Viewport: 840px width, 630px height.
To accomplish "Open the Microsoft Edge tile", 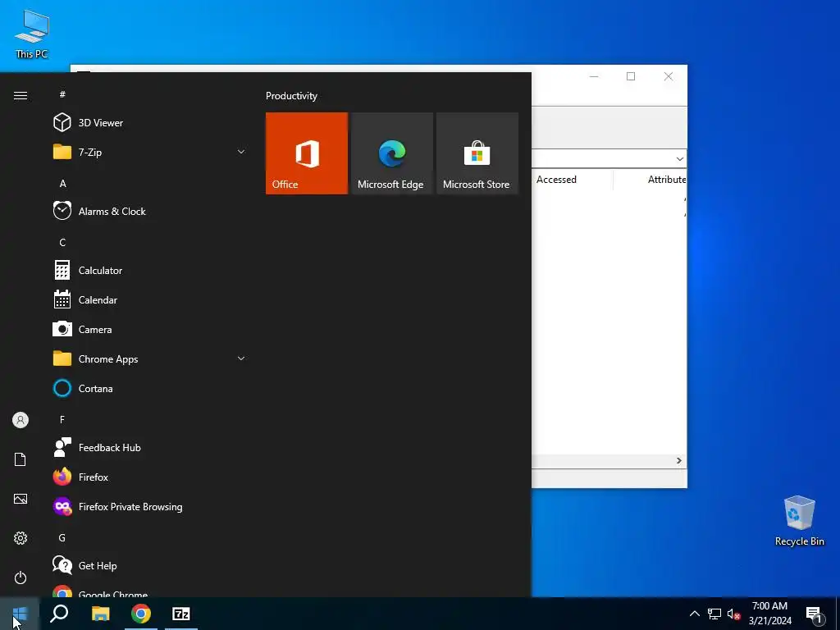I will coord(391,153).
